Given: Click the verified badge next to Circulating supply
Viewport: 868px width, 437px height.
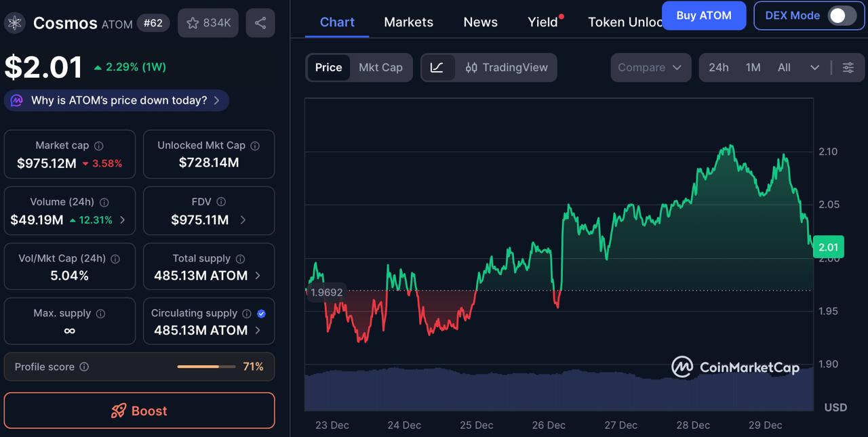Looking at the screenshot, I should click(260, 313).
